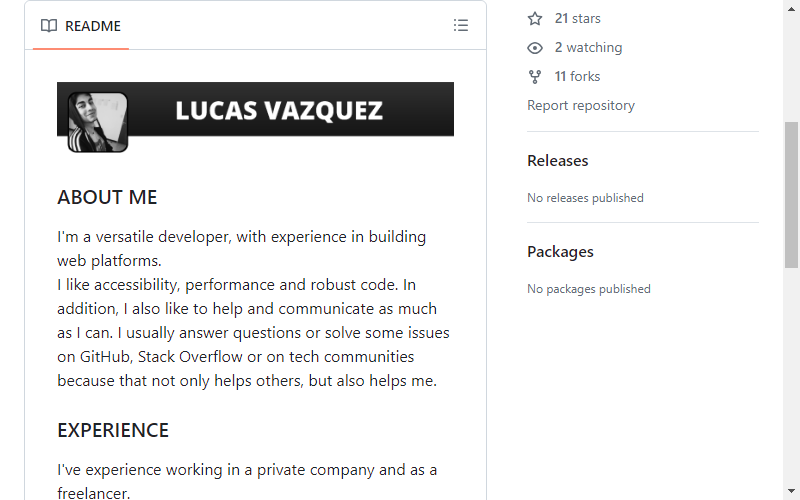Click the scrollbar down arrow
The image size is (800, 500).
coord(791,492)
